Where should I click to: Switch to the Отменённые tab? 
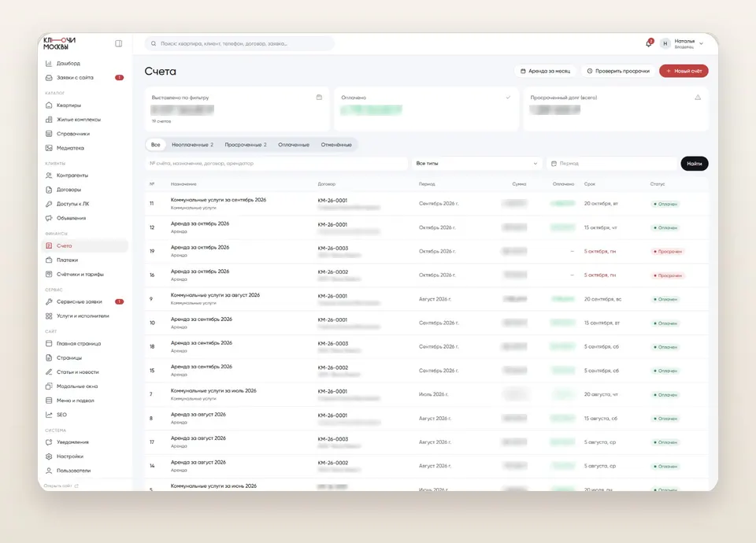pyautogui.click(x=336, y=145)
